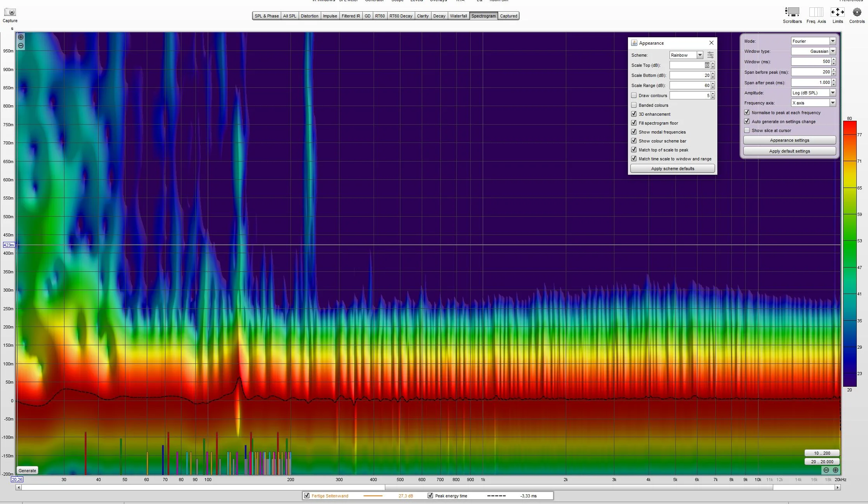Click the colour scheme bar legend
Screen dimensions: 868x504
(850, 254)
